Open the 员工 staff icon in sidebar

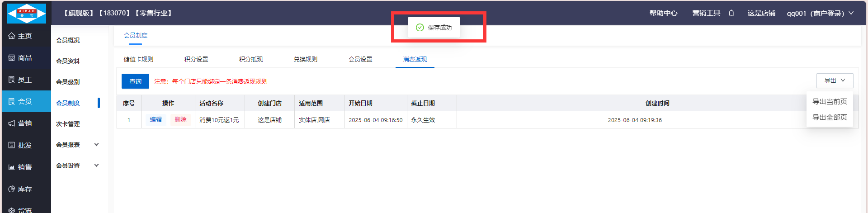(12, 80)
